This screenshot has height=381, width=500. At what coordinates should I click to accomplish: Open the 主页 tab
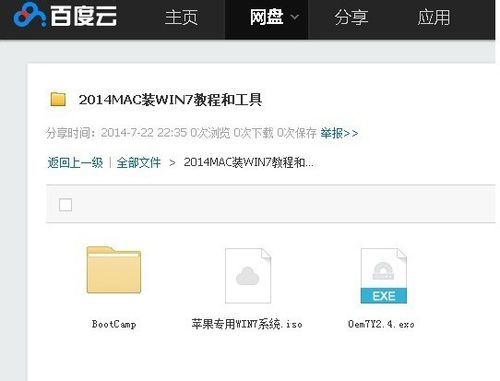tap(181, 17)
